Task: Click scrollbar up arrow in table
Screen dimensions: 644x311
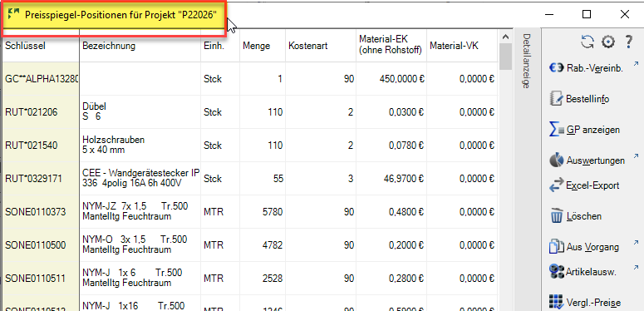Action: pyautogui.click(x=505, y=37)
